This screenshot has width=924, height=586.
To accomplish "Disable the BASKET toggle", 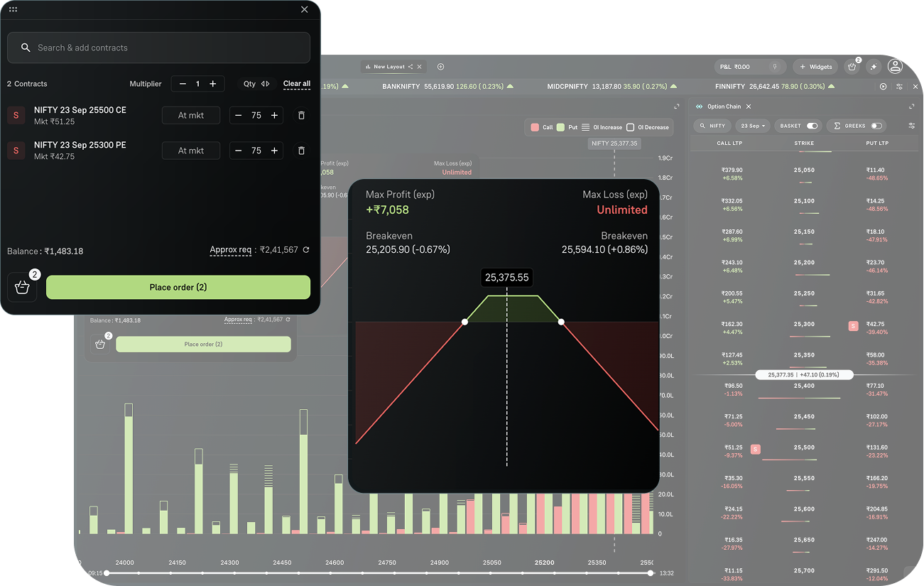I will click(x=812, y=126).
